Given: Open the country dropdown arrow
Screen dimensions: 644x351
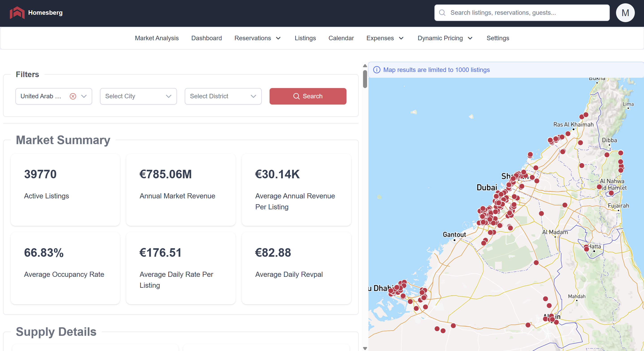Looking at the screenshot, I should [x=84, y=96].
